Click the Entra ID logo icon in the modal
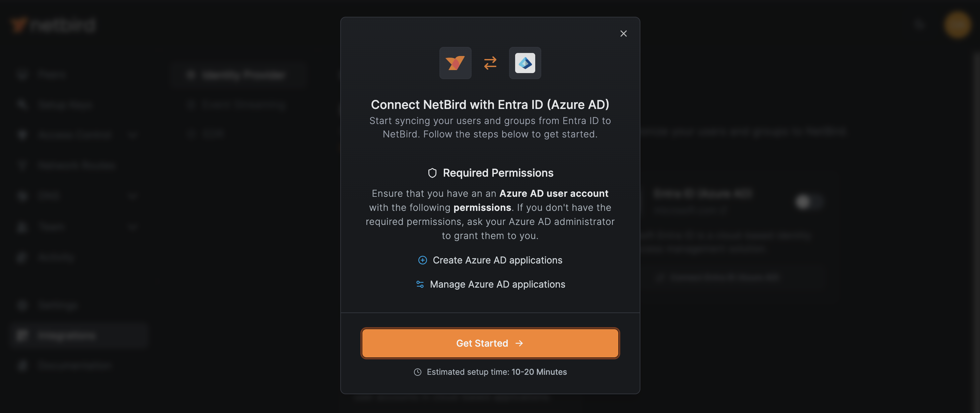Viewport: 980px width, 413px height. click(x=525, y=63)
